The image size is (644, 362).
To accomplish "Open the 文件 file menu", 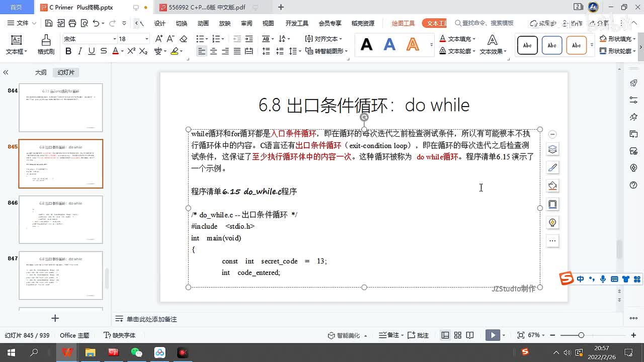I will pyautogui.click(x=22, y=23).
